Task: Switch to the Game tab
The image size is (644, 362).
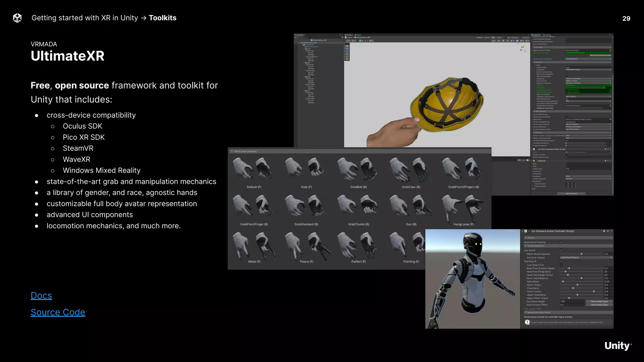Action: (x=358, y=35)
